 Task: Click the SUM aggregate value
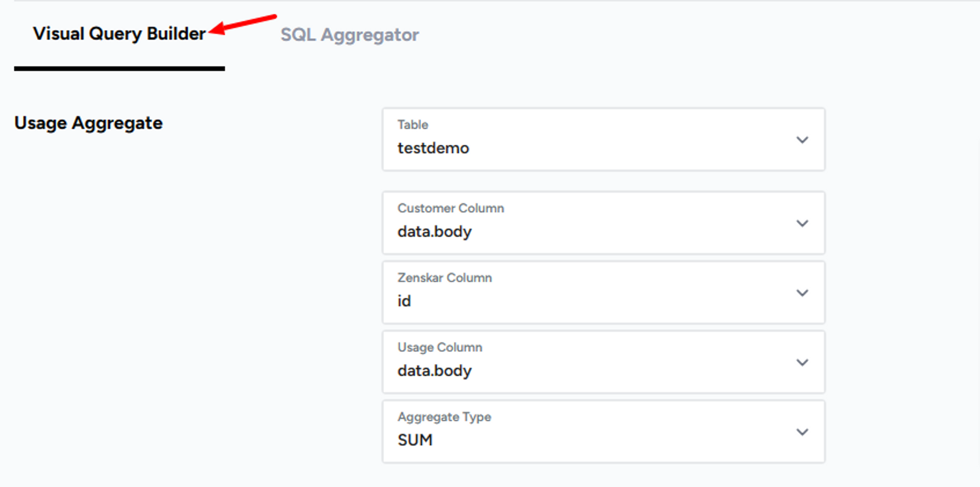tap(415, 440)
